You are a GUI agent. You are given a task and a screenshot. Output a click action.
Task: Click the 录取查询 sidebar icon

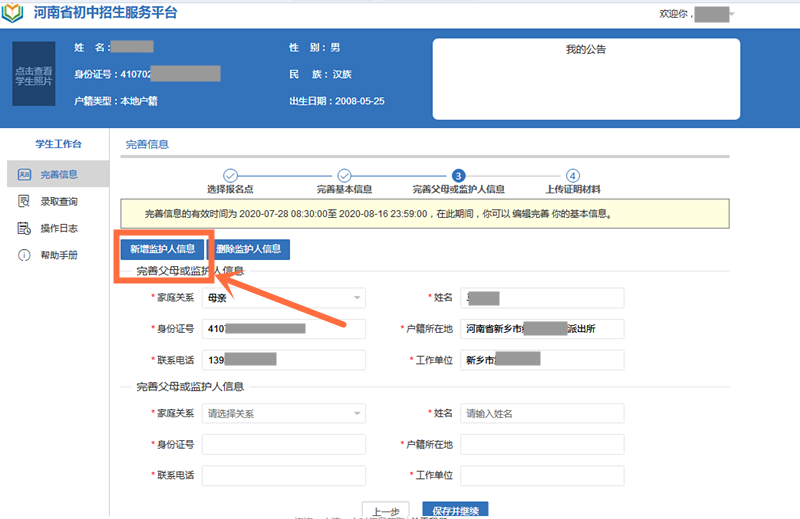(x=24, y=201)
